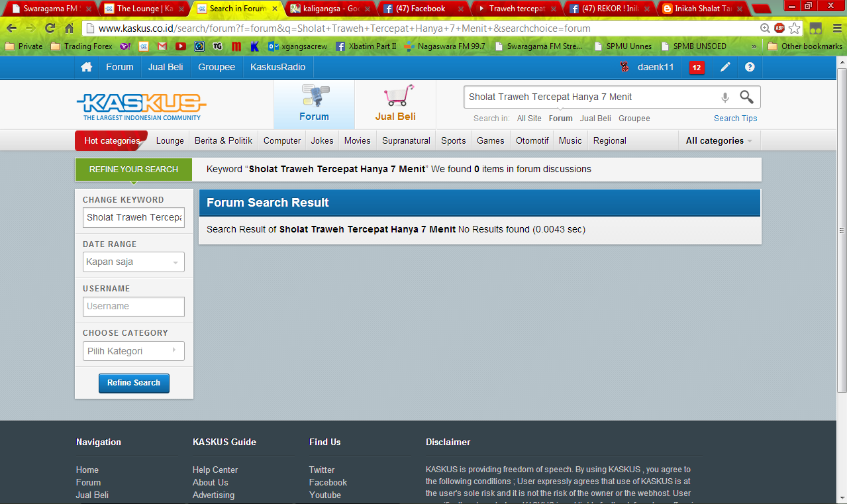Open the red M bookmark icon
Viewport: 847px width, 504px height.
coord(236,46)
